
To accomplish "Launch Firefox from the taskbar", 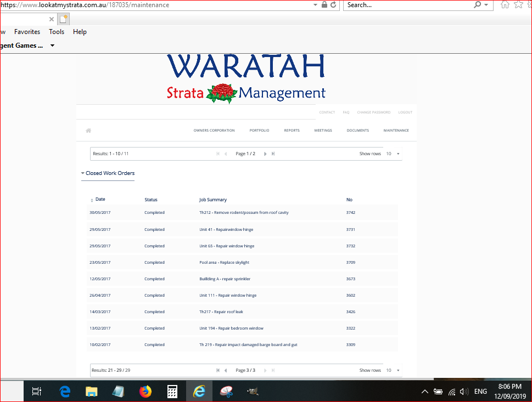I will [145, 392].
